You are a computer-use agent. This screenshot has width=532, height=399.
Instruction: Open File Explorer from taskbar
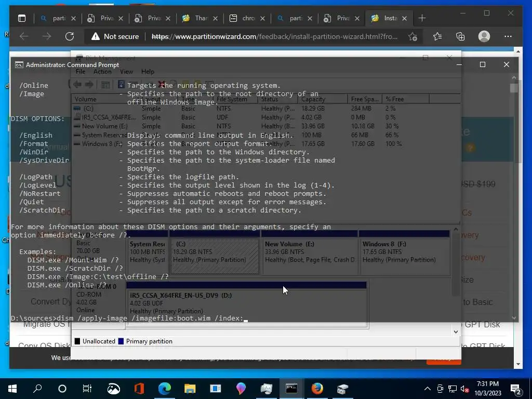[190, 389]
